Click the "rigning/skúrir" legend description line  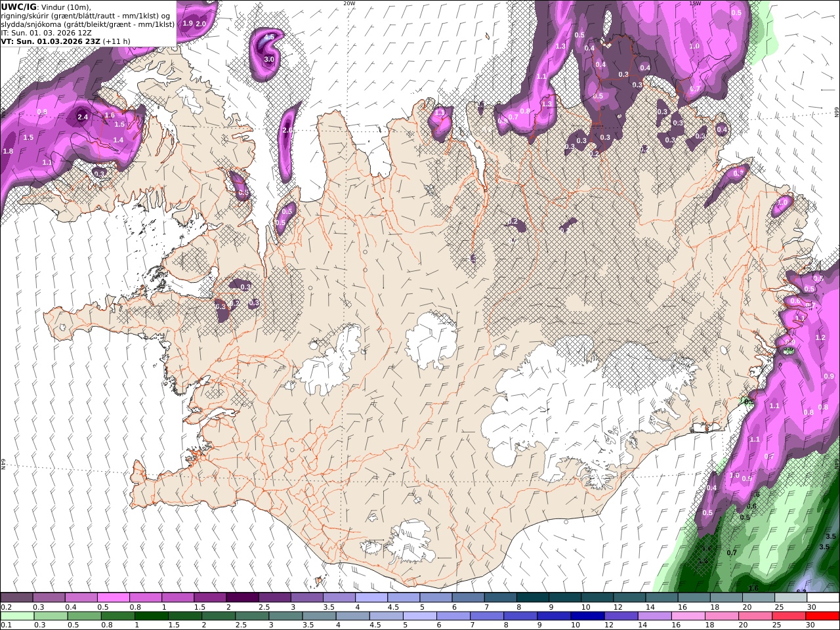[x=87, y=15]
